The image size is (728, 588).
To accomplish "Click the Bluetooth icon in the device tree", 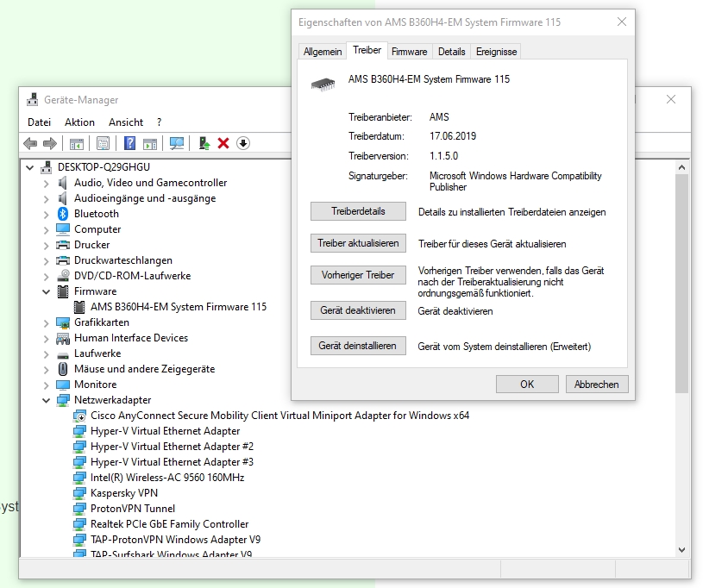I will pos(63,214).
